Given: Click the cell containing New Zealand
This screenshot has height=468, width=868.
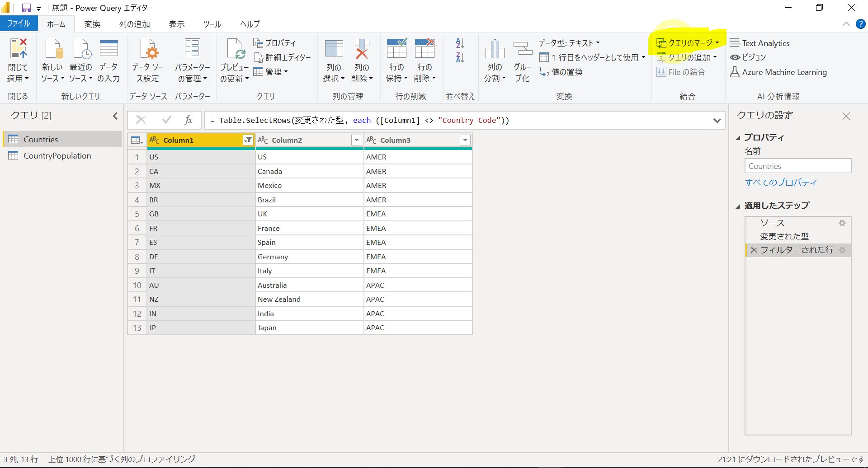Looking at the screenshot, I should [x=309, y=299].
